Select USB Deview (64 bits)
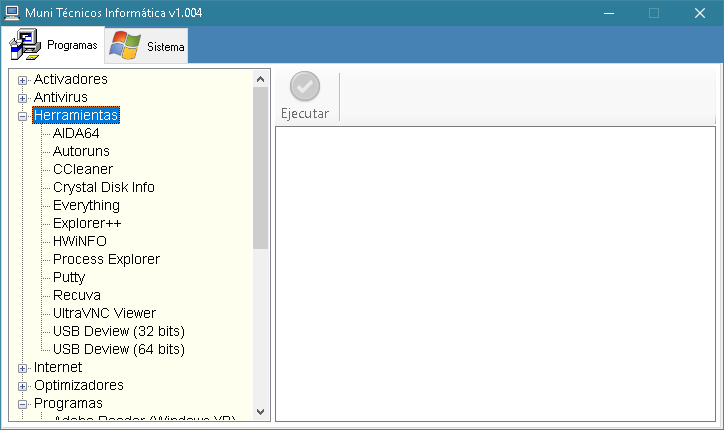 [x=119, y=350]
